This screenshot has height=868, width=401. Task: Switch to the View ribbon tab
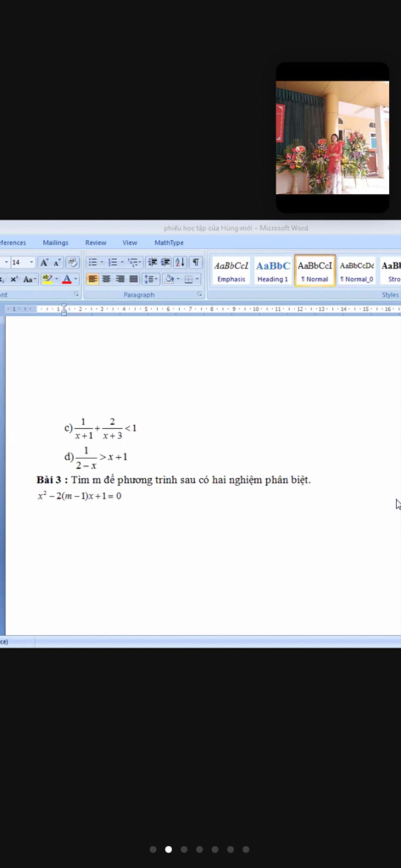click(130, 243)
